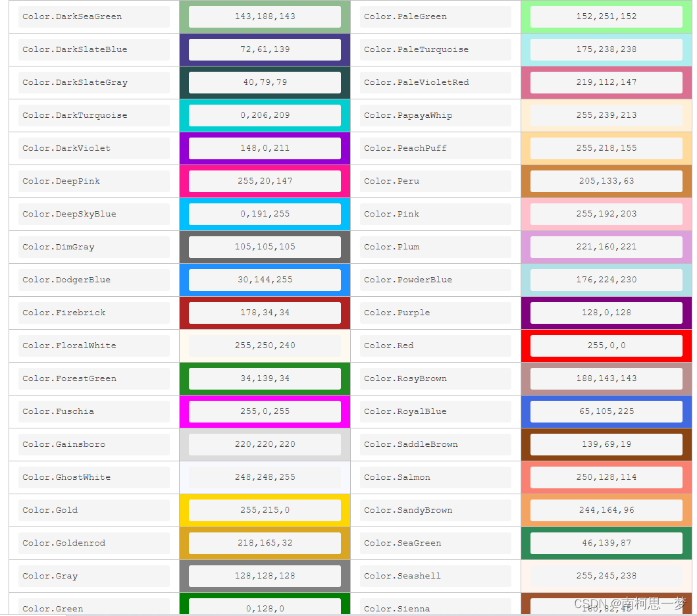The image size is (697, 616).
Task: Select the Color.DarkTurquoise name
Action: click(x=94, y=115)
